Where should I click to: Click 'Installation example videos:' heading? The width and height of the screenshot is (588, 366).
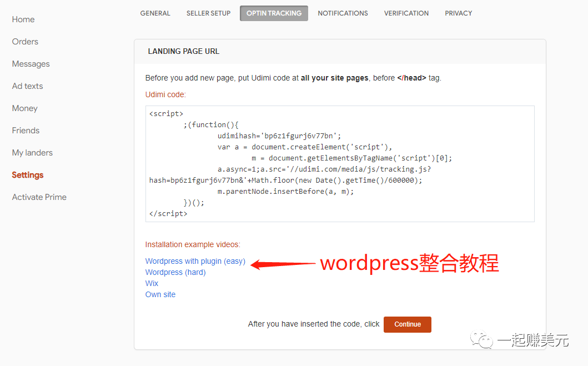pyautogui.click(x=193, y=244)
